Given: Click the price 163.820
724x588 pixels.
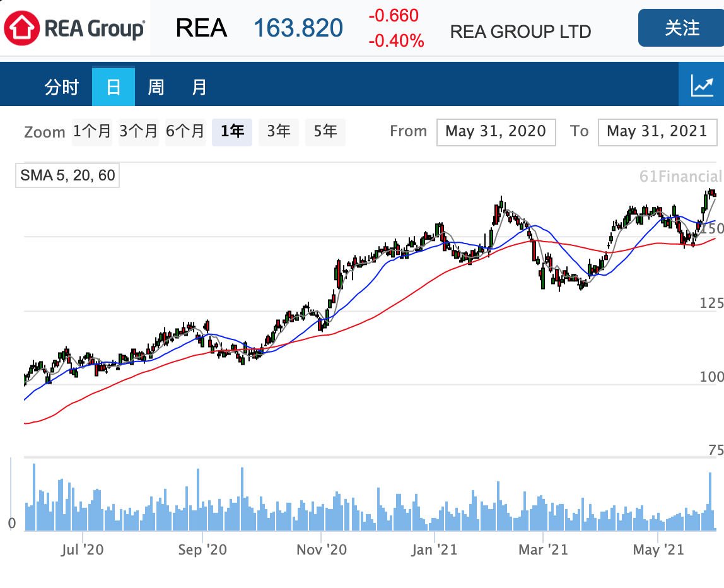Looking at the screenshot, I should (x=298, y=28).
